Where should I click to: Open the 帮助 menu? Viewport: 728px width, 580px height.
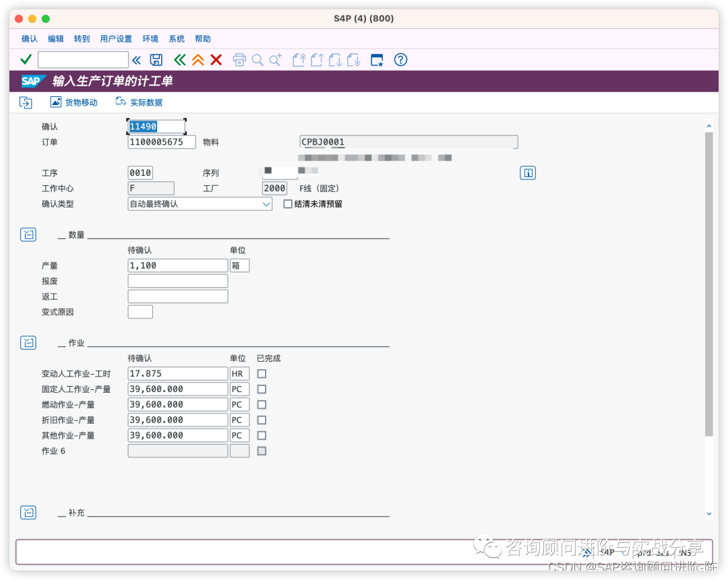pos(203,38)
